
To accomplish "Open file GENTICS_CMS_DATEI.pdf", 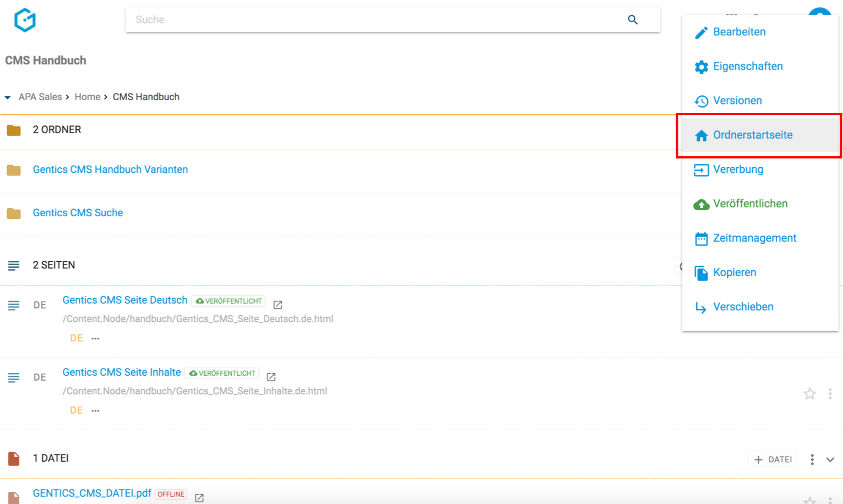I will [x=92, y=493].
